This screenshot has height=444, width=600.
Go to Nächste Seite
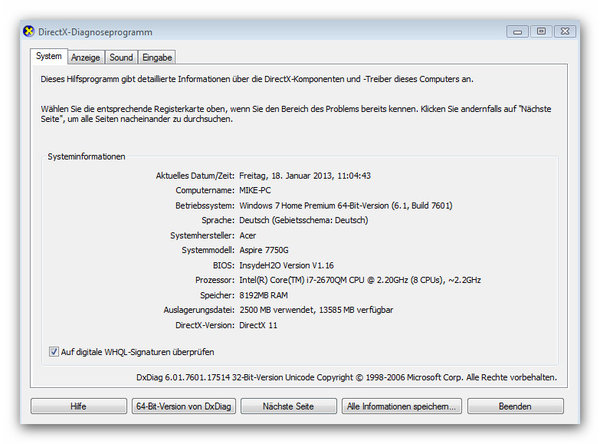288,407
